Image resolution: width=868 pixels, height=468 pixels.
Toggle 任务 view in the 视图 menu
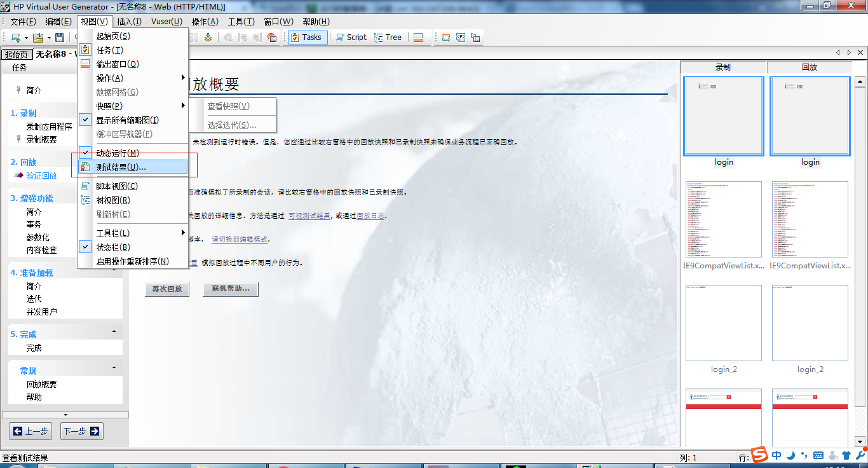pyautogui.click(x=133, y=50)
